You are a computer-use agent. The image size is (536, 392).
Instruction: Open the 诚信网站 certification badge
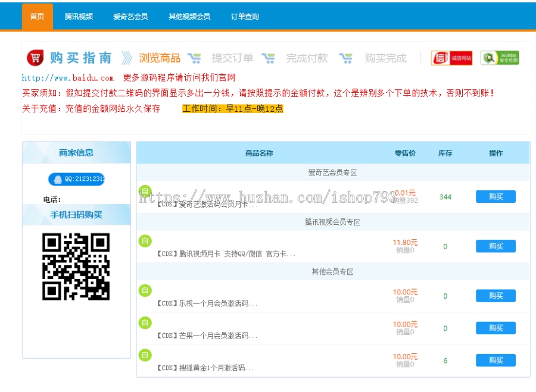coord(451,58)
